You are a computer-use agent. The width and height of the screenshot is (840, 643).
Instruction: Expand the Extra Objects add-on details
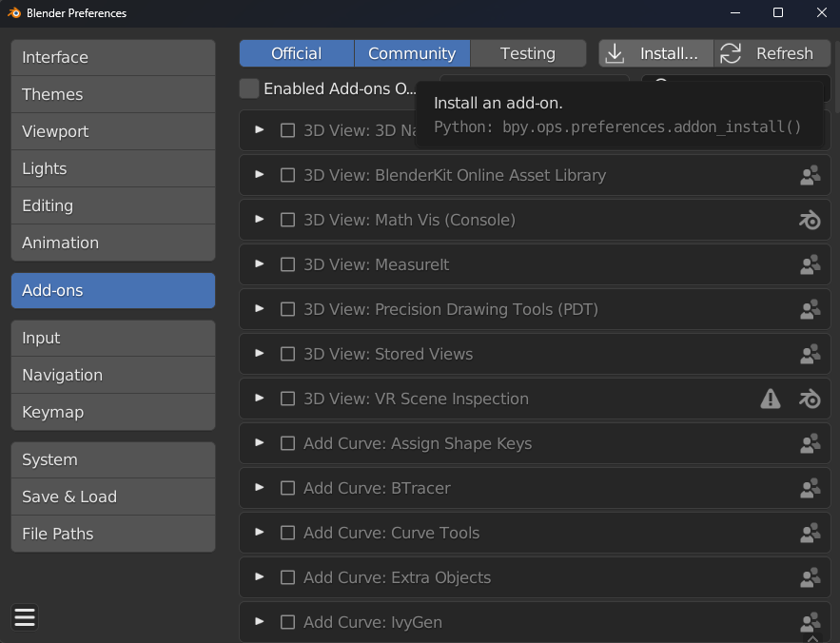[x=260, y=576]
